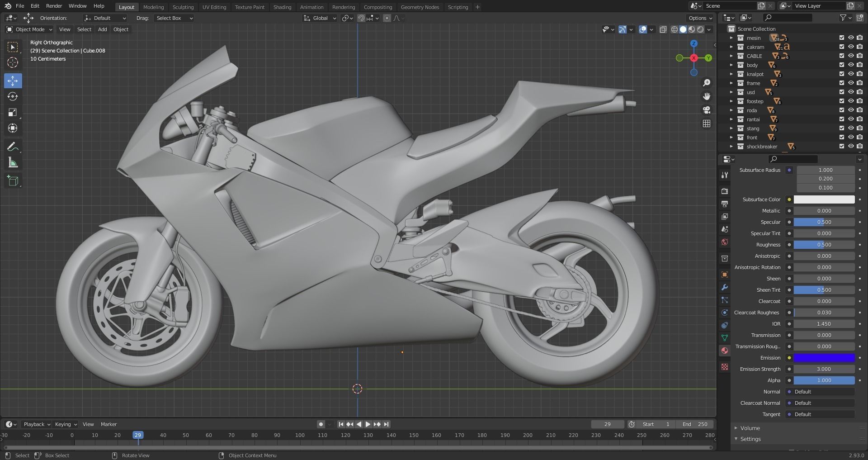Open the View Layer properties tab
The height and width of the screenshot is (460, 868).
(x=725, y=217)
